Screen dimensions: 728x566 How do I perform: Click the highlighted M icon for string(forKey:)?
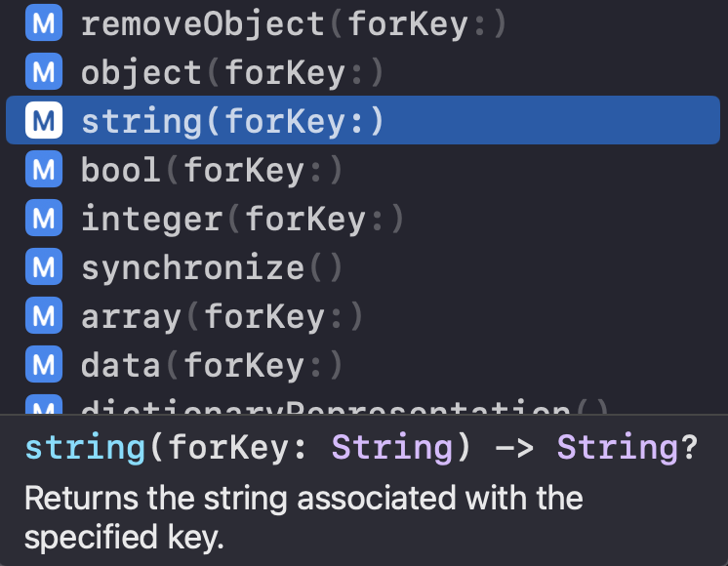(x=44, y=120)
